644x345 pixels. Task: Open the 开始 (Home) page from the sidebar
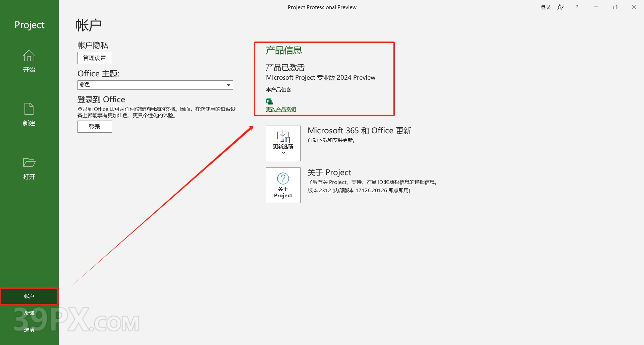[29, 61]
